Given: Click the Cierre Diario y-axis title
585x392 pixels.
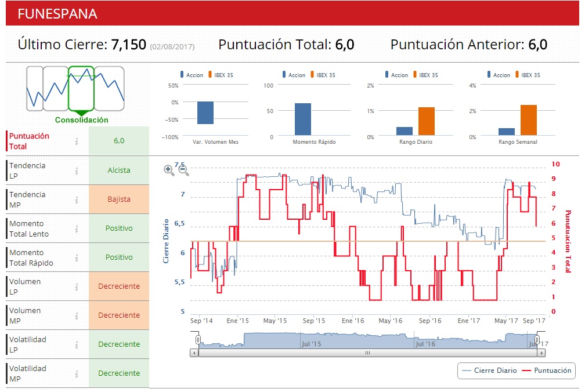Looking at the screenshot, I should tap(165, 241).
